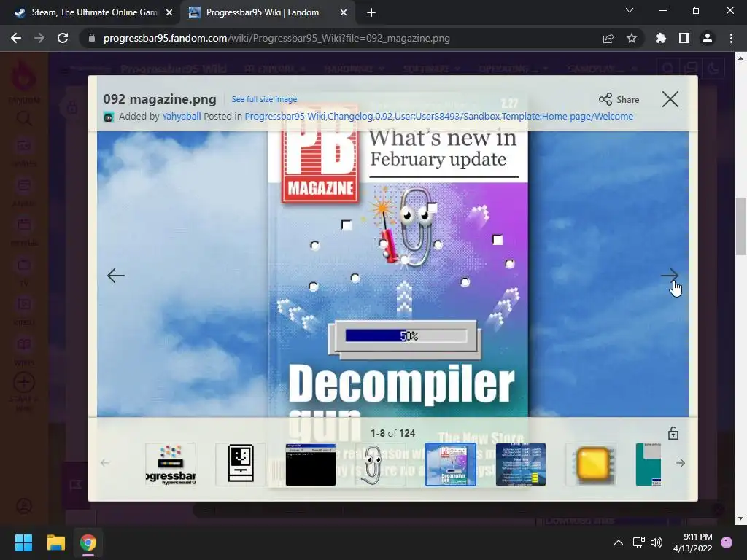Share this page from address bar
Image resolution: width=747 pixels, height=560 pixels.
[x=608, y=38]
